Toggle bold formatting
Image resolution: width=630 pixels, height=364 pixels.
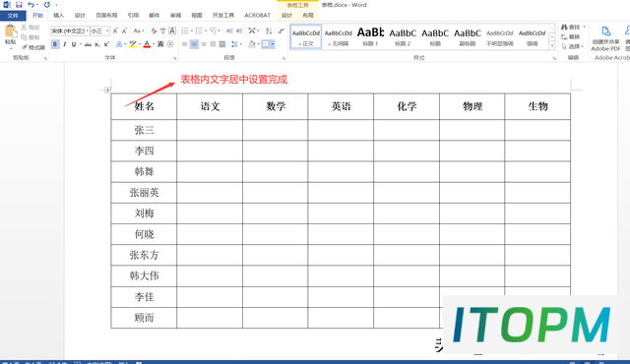pos(55,44)
